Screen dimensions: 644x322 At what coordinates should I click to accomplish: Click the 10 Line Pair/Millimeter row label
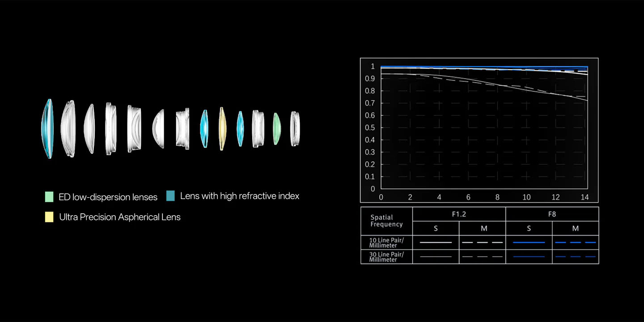pos(386,242)
